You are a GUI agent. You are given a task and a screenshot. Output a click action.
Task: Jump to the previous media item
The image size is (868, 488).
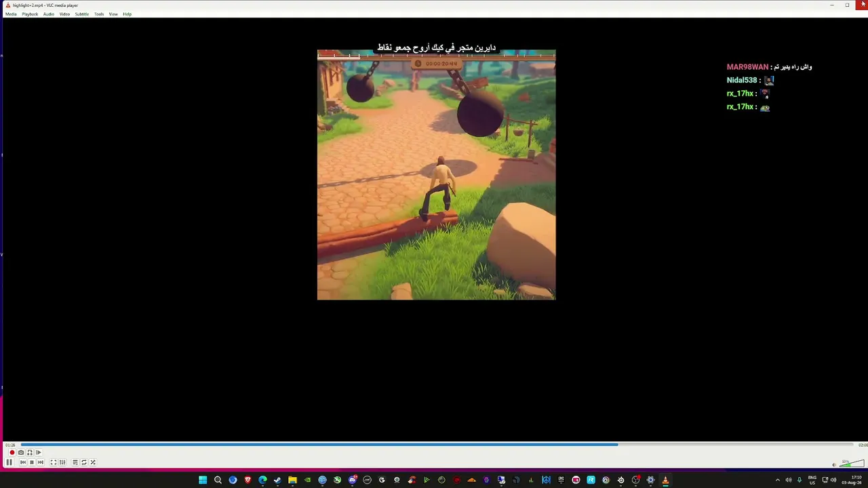click(x=22, y=462)
